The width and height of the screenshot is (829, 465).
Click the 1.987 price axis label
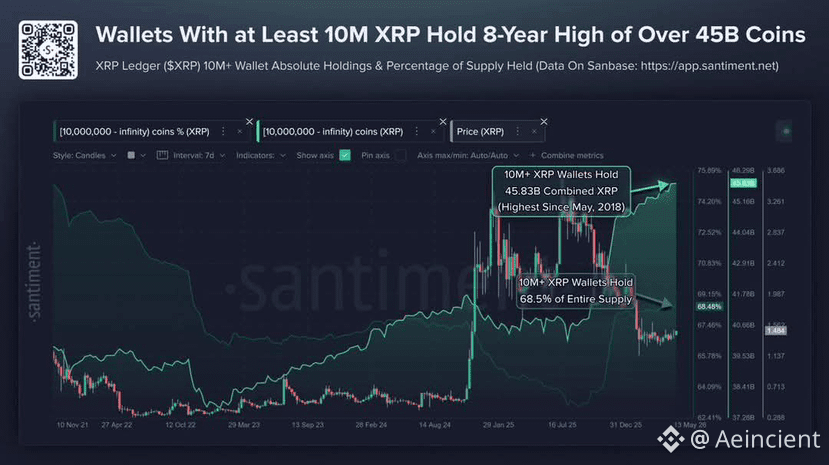[x=776, y=294]
